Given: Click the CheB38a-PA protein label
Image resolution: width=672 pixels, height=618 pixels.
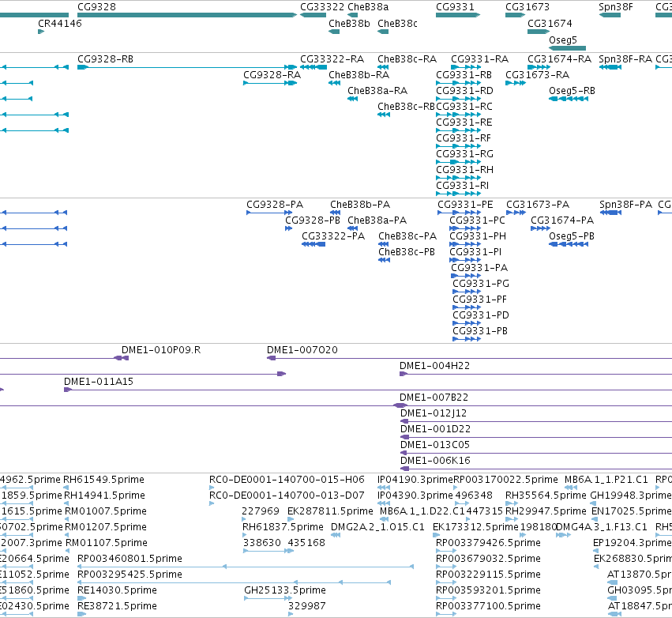Looking at the screenshot, I should coord(377,220).
